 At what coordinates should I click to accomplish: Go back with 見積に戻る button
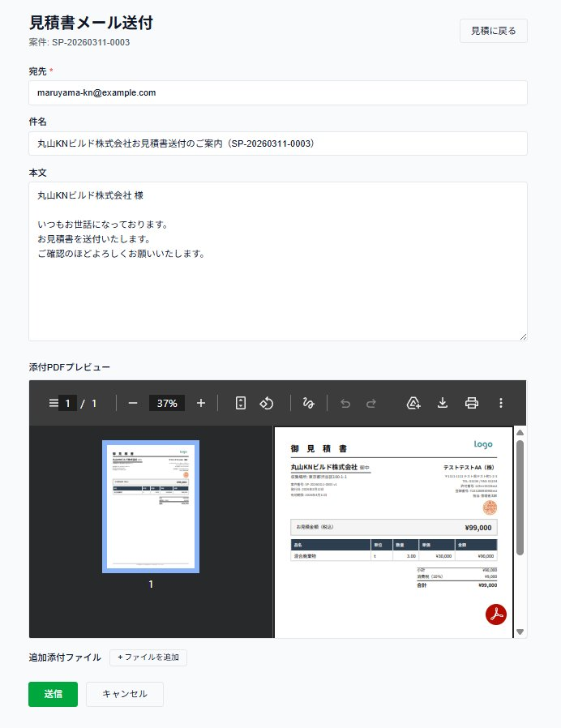pyautogui.click(x=493, y=31)
